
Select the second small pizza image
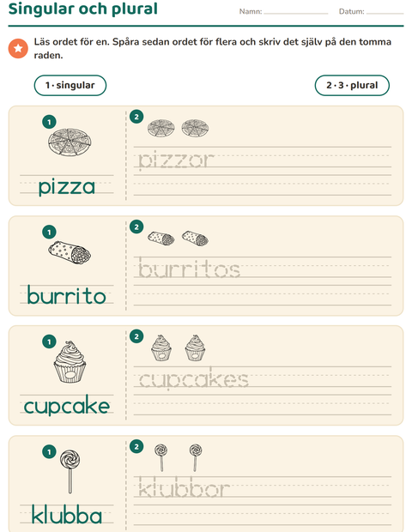tap(195, 128)
